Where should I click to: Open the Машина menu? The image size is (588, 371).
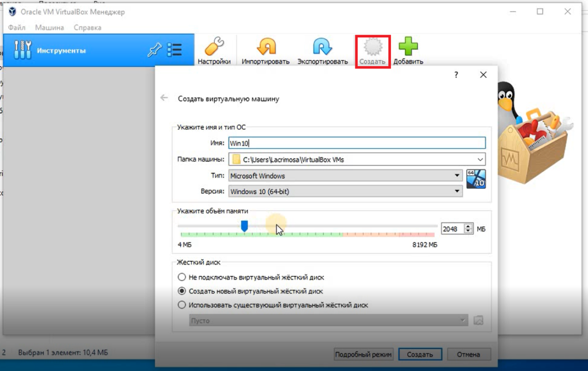coord(49,28)
